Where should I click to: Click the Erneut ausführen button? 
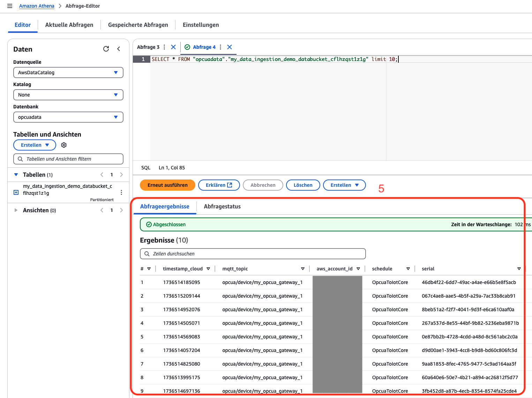coord(167,185)
